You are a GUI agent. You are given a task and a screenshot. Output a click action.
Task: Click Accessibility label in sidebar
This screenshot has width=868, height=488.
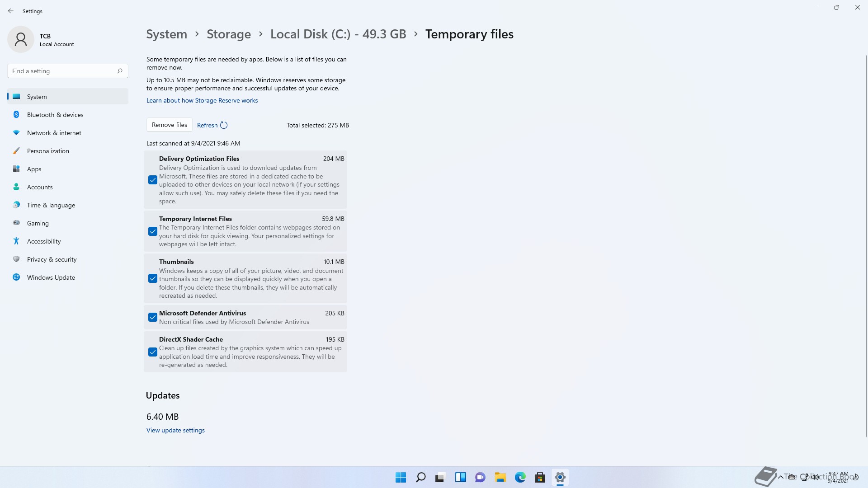click(44, 241)
